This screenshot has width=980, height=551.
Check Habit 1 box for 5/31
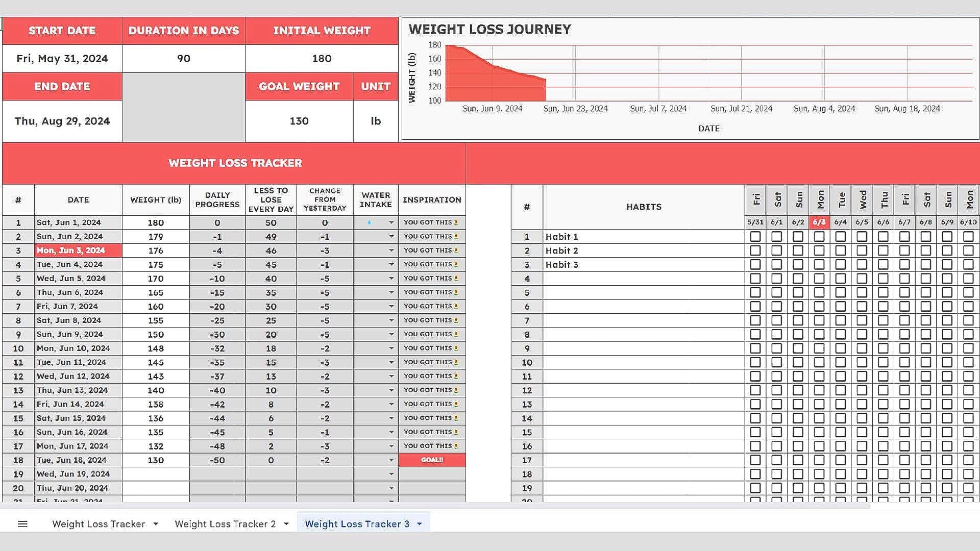pos(755,237)
